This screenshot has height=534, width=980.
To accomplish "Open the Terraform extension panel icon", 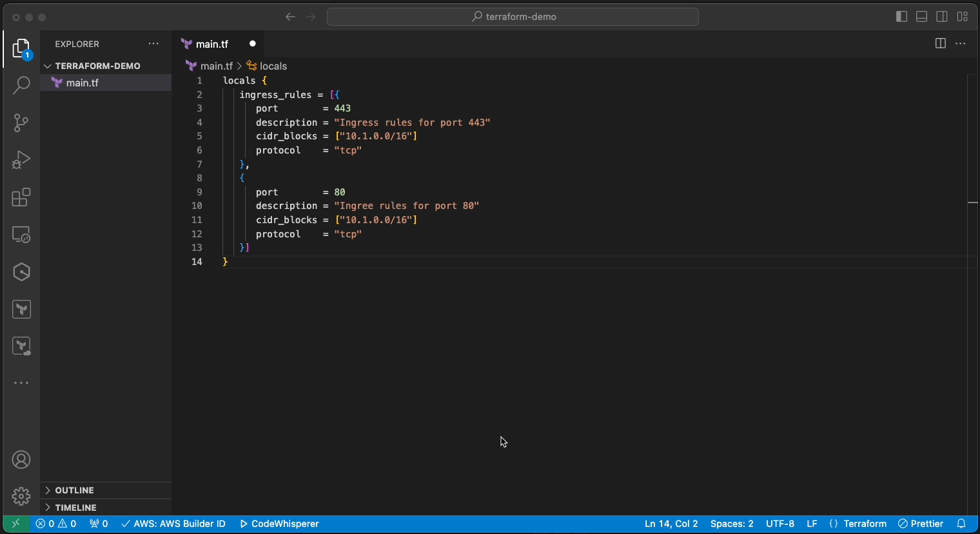I will (21, 310).
